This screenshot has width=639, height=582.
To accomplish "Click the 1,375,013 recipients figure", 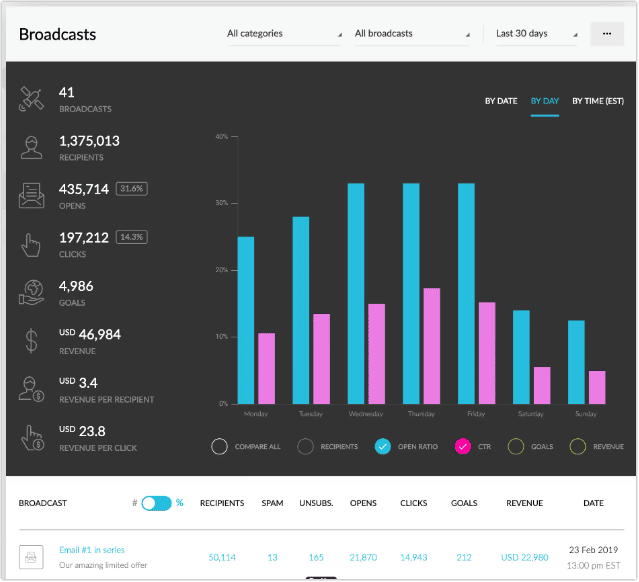I will tap(89, 141).
